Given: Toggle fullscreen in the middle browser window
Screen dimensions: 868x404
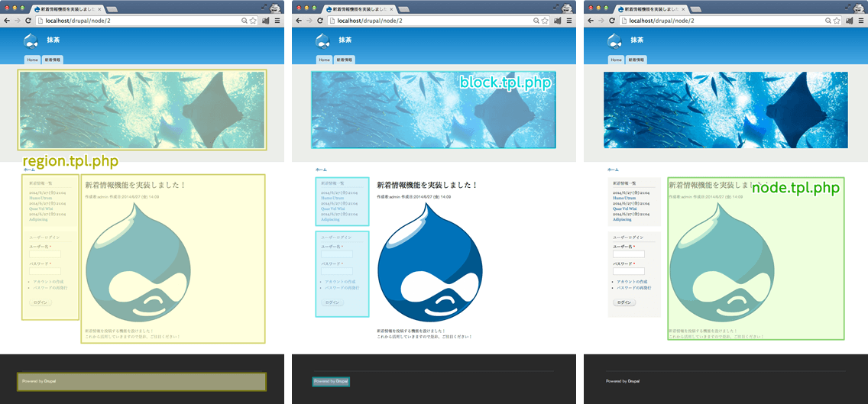Looking at the screenshot, I should 556,5.
